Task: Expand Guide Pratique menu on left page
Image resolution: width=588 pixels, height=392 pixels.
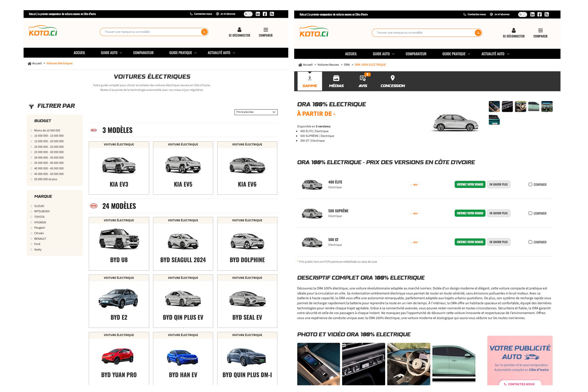Action: click(x=183, y=53)
